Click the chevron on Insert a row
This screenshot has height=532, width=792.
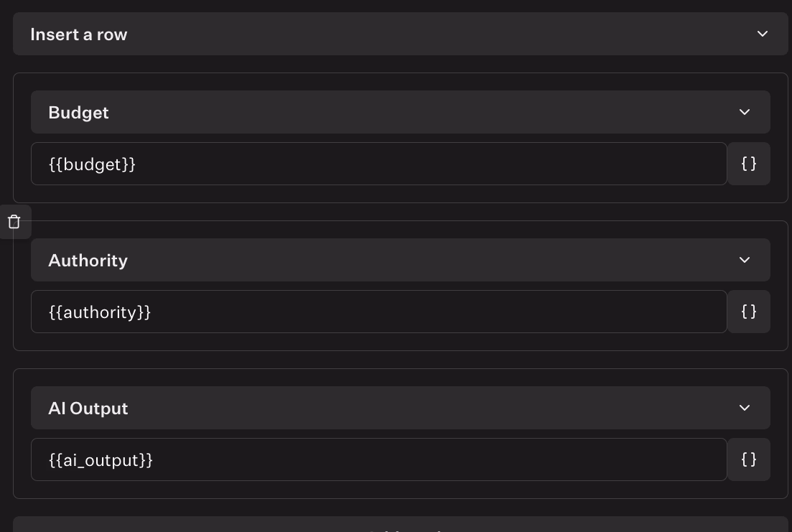coord(763,34)
